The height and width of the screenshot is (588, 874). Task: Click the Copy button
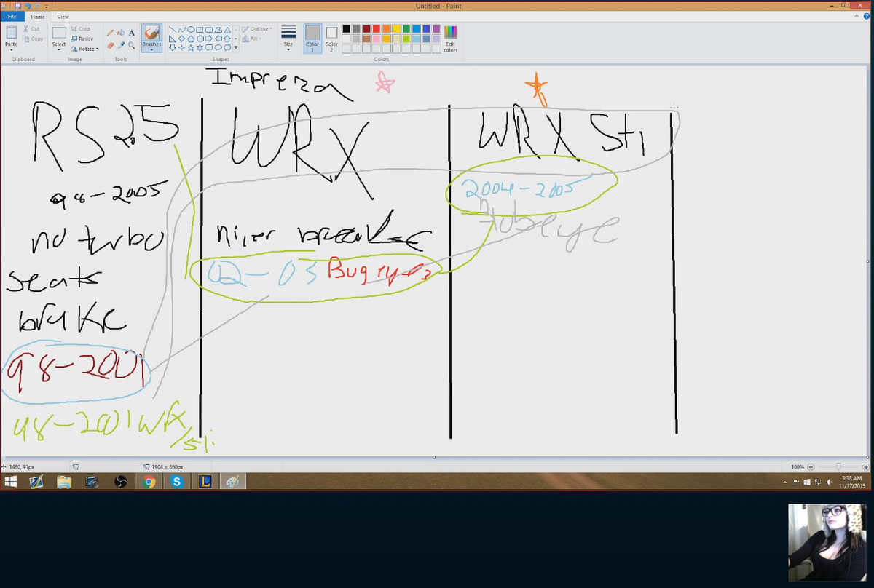pos(33,39)
